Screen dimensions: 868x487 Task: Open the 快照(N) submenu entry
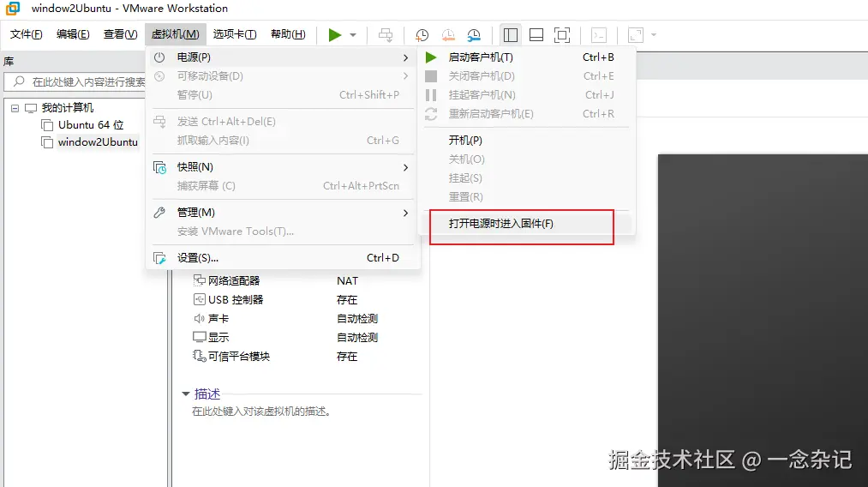coord(283,167)
